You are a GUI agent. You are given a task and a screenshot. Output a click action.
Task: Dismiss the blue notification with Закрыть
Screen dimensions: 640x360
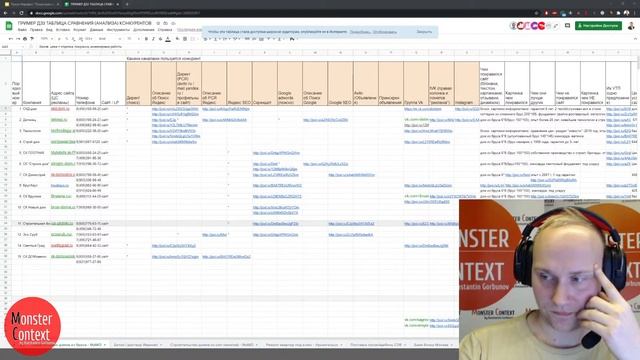click(424, 32)
